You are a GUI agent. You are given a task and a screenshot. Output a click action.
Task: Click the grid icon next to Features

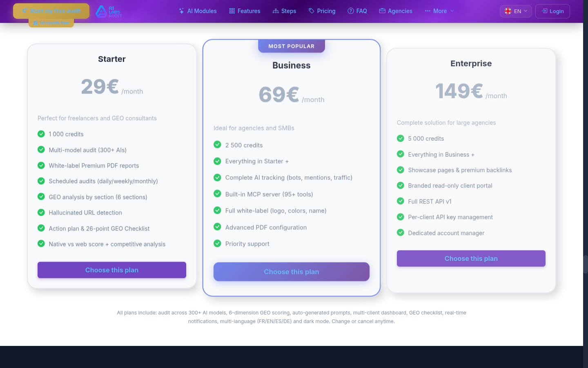coord(232,11)
